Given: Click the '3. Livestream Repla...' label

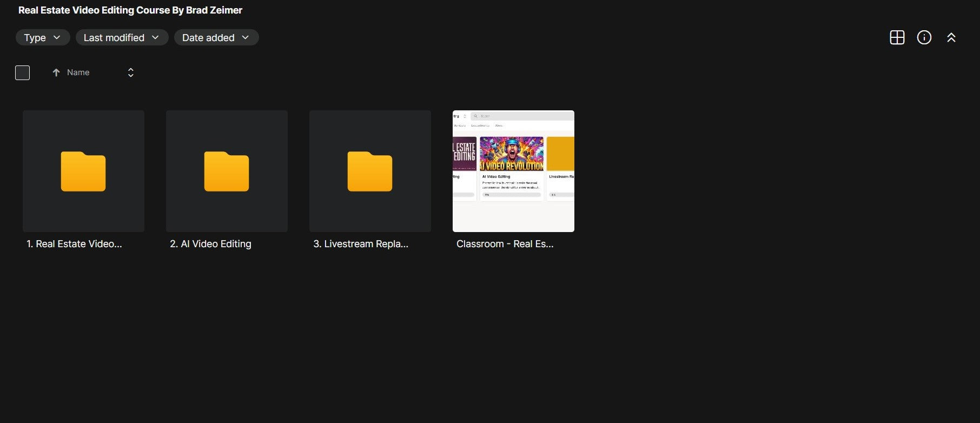Looking at the screenshot, I should pyautogui.click(x=361, y=244).
